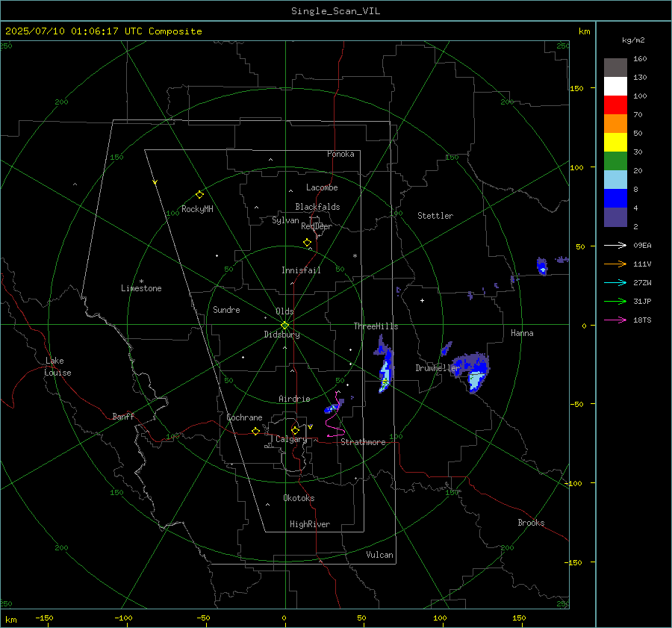This screenshot has width=672, height=628.
Task: Click the yellow diamond marker at RockyMH
Action: click(199, 195)
